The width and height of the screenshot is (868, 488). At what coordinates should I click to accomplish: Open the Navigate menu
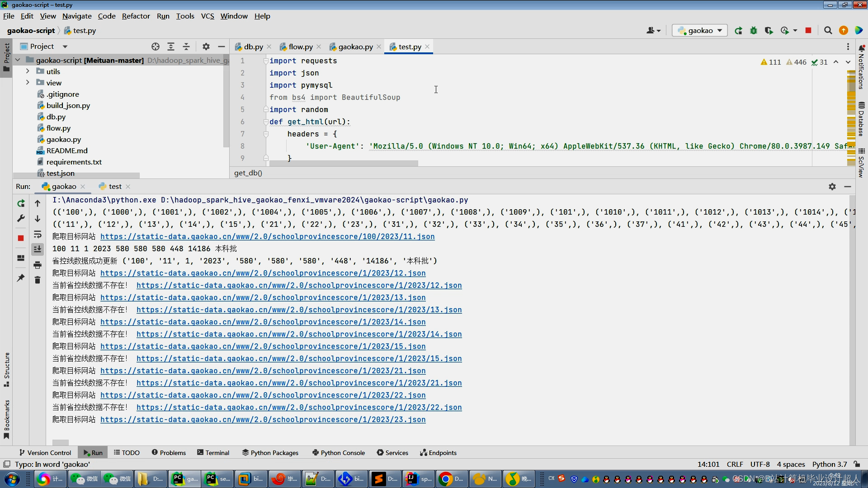tap(77, 16)
